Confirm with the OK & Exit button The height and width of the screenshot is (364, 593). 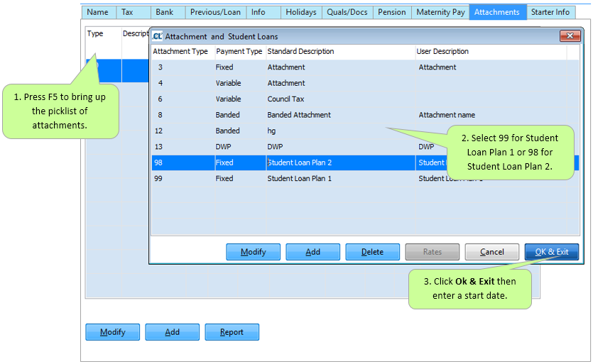click(552, 252)
